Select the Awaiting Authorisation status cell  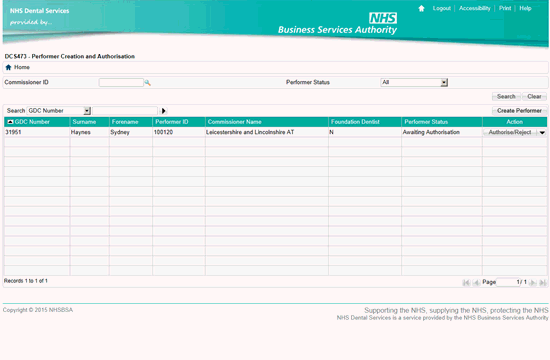click(442, 132)
